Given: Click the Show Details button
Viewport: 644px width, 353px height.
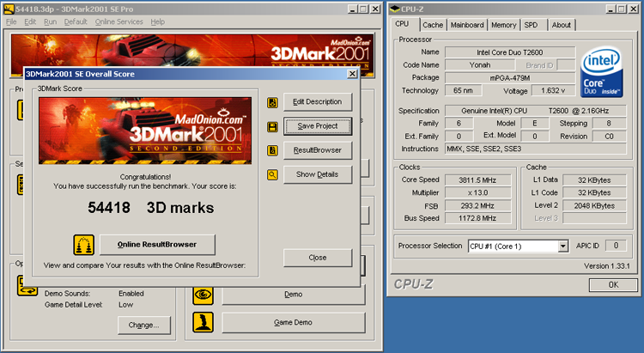Looking at the screenshot, I should pos(318,174).
